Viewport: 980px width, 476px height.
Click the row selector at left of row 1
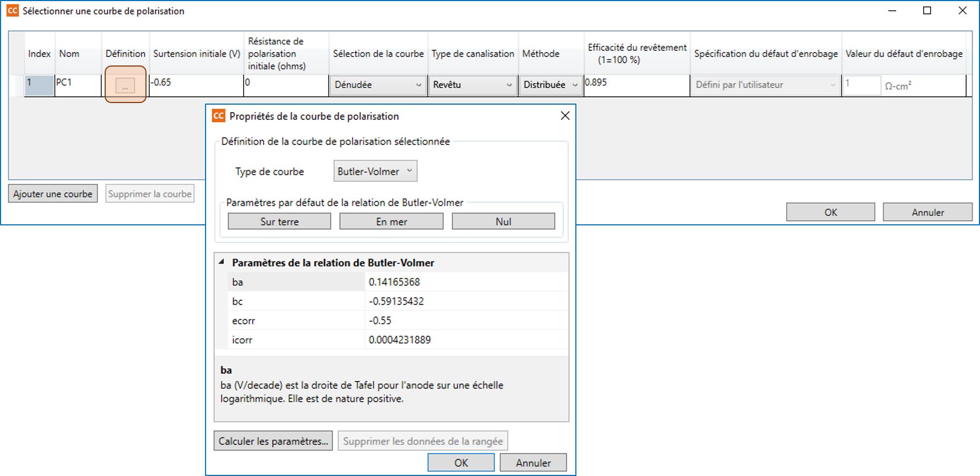point(17,85)
